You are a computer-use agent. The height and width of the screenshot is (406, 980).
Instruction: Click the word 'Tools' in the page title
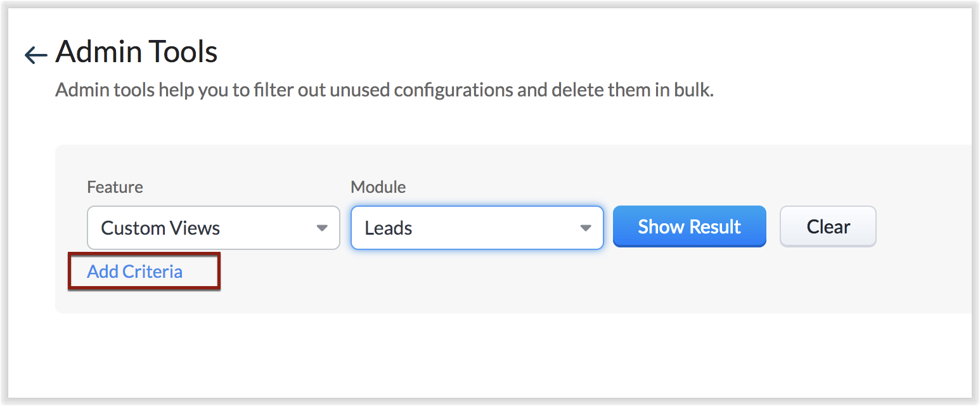[x=183, y=52]
